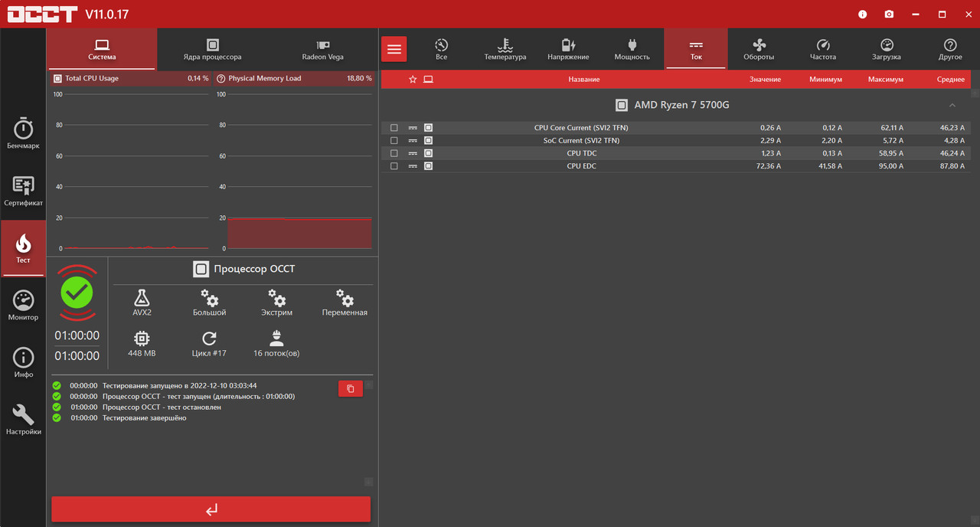980x527 pixels.
Task: Select the Ток sensors tab
Action: (x=696, y=50)
